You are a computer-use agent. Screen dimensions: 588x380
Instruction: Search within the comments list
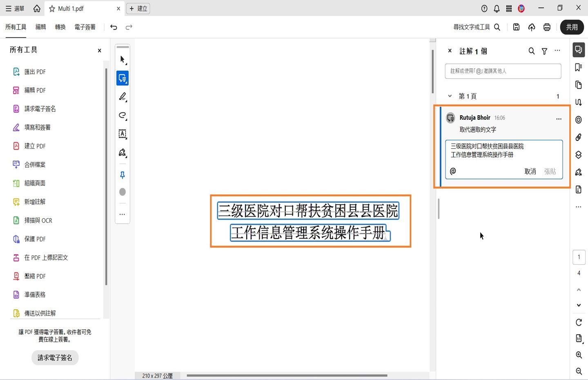[x=531, y=51]
